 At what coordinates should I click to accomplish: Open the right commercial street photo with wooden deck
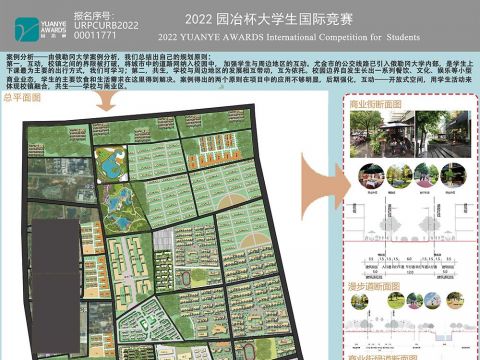pos(443,134)
